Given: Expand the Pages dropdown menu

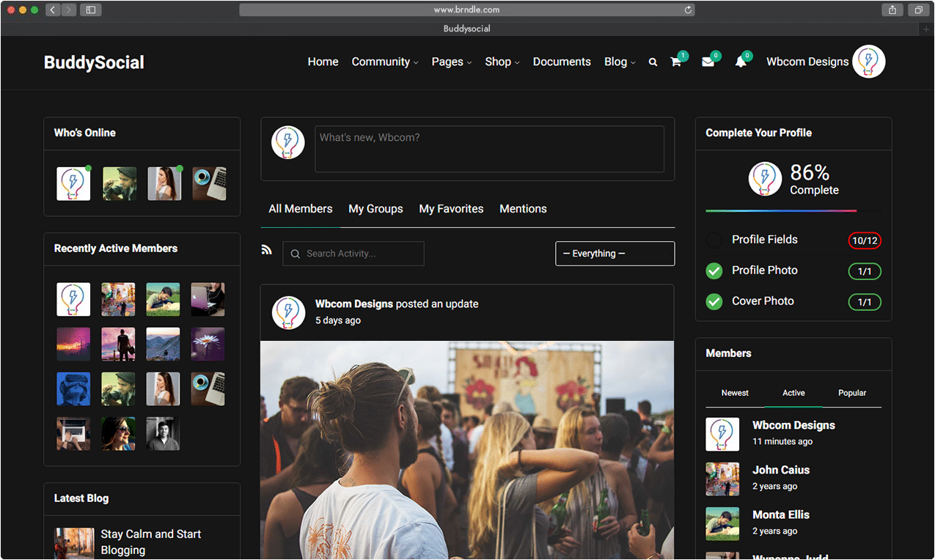Looking at the screenshot, I should 452,62.
